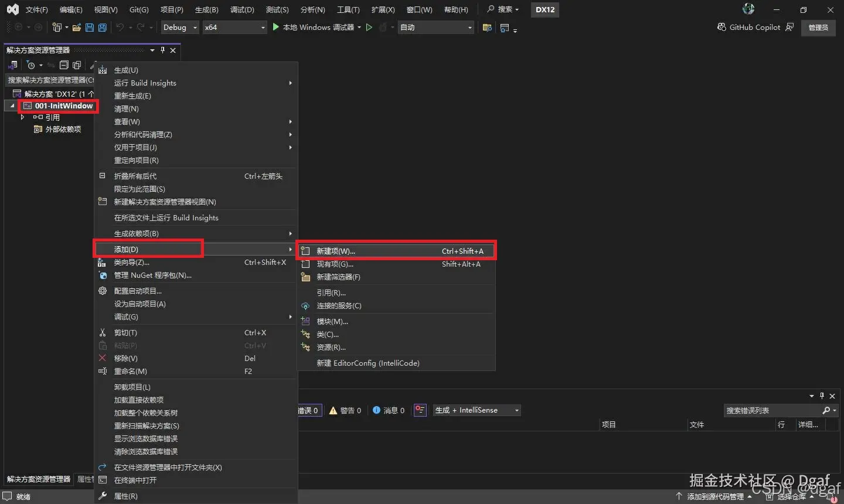The height and width of the screenshot is (504, 844).
Task: Click the Save file toolbar icon
Action: tap(90, 28)
